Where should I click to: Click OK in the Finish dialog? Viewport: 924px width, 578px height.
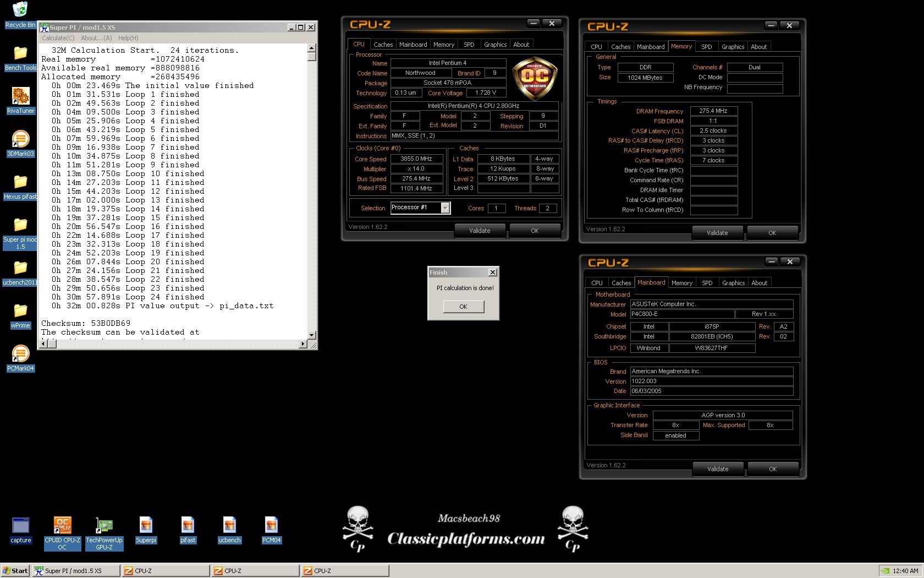click(463, 307)
